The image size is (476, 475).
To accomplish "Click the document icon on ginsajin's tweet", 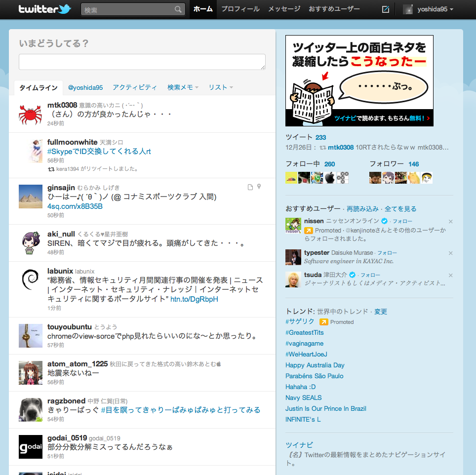I will click(x=250, y=187).
